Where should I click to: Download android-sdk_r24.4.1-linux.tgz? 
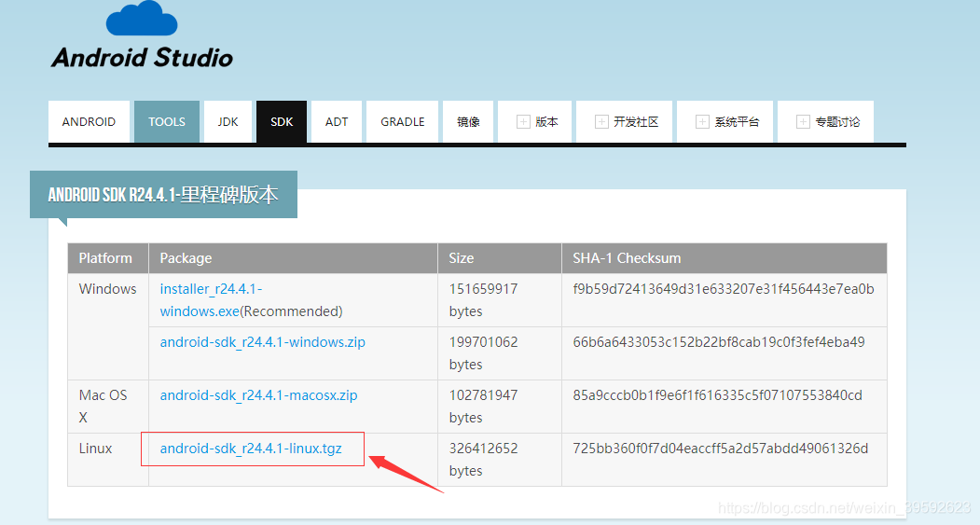tap(251, 449)
